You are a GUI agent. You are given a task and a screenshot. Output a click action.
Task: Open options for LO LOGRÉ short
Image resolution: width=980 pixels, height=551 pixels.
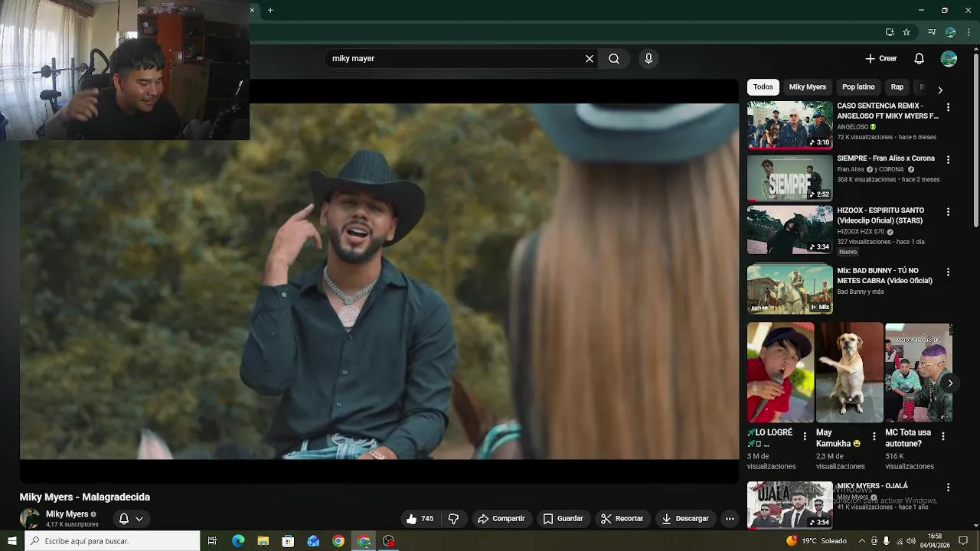pyautogui.click(x=804, y=436)
